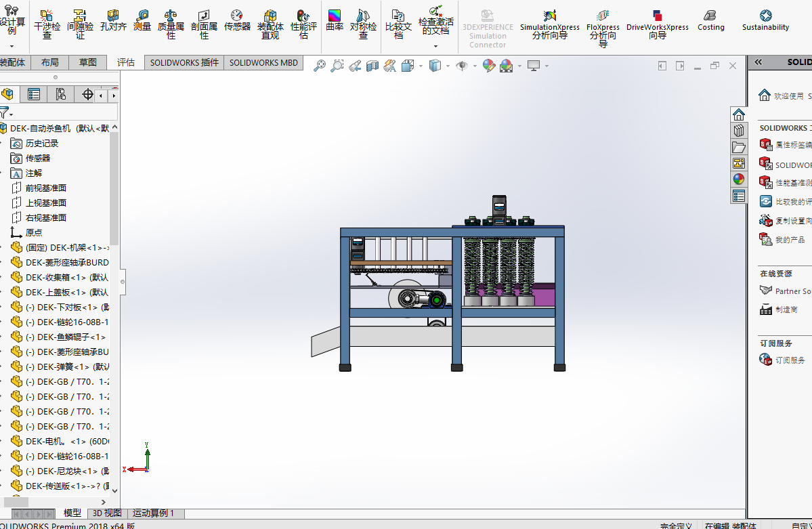Open the Apply Scene dropdown arrow
812x529 pixels.
(519, 66)
